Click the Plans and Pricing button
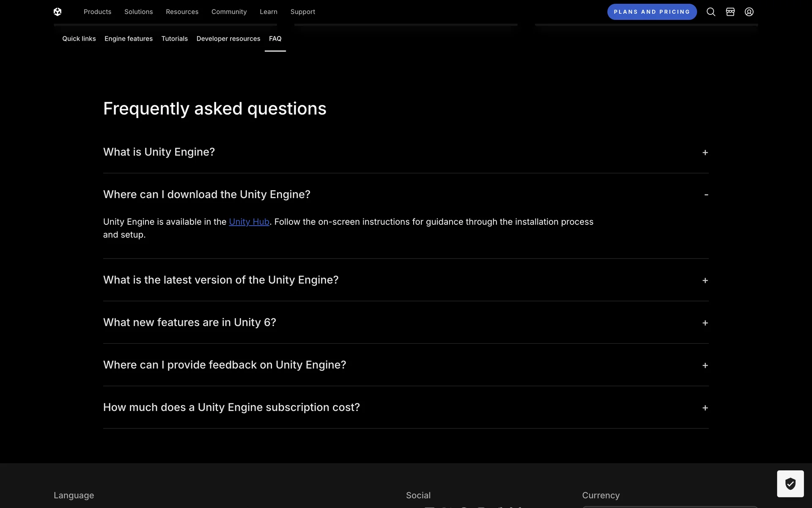Screen dimensions: 812x508 coord(652,12)
